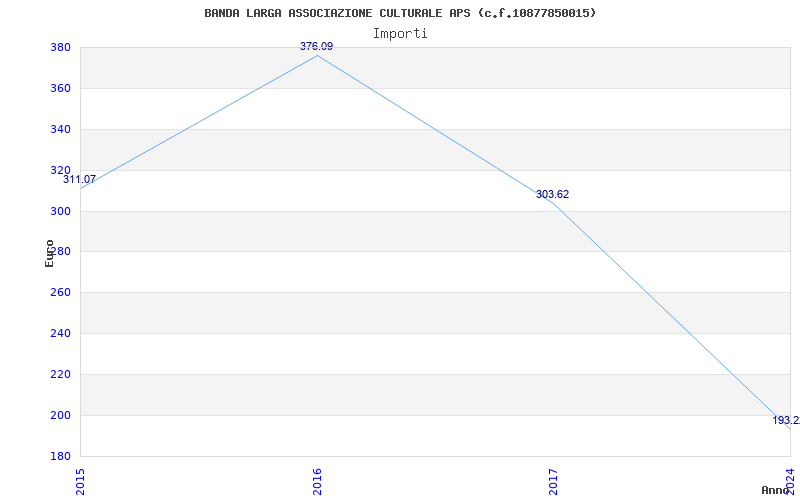Click the y-axis value 320
Viewport: 800px width, 500px height.
(60, 170)
